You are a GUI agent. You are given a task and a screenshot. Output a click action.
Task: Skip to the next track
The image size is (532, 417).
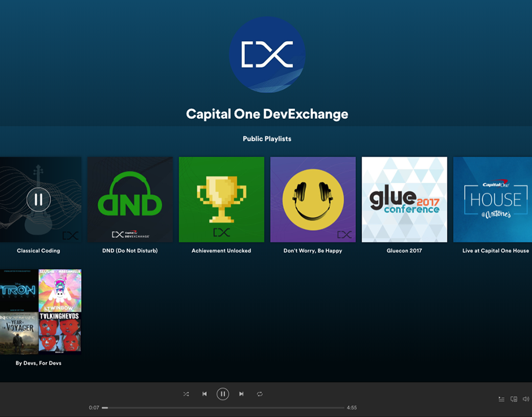click(x=241, y=394)
